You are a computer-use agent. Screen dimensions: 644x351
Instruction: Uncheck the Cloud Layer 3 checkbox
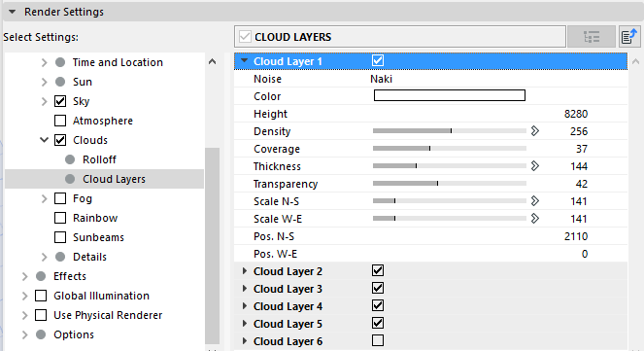point(378,288)
